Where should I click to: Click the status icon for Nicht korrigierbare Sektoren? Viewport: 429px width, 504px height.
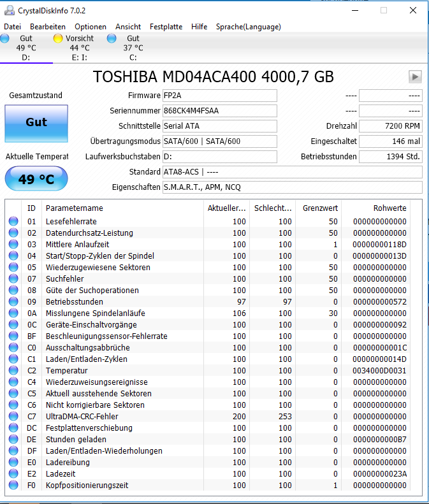tap(13, 405)
